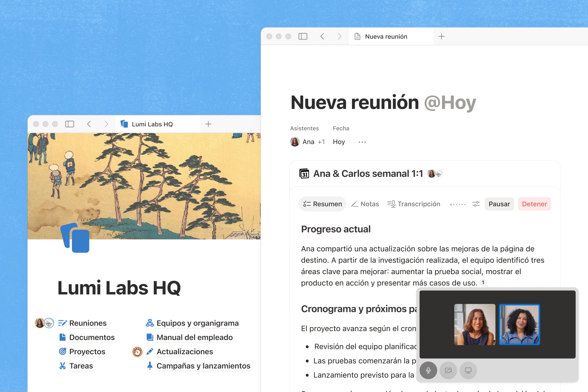Viewport: 588px width, 392px height.
Task: Open the Reuniones page link
Action: pos(88,323)
